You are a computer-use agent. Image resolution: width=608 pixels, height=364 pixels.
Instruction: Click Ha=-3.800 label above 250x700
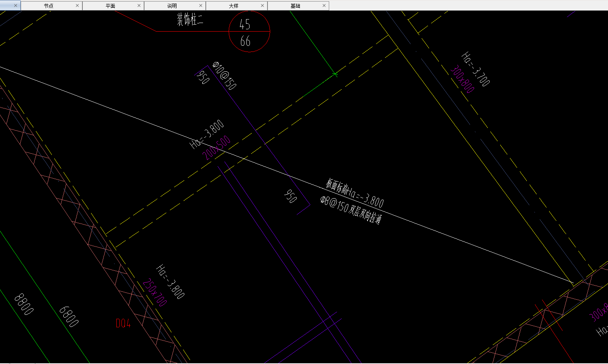point(170,282)
